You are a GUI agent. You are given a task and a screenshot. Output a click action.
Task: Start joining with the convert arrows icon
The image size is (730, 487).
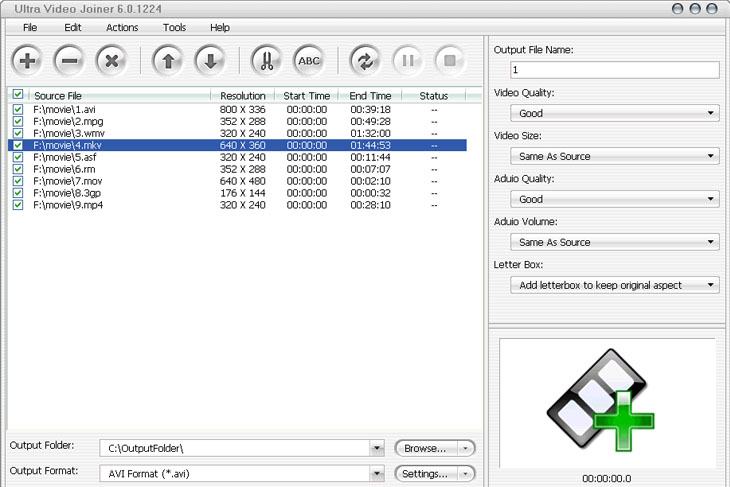pos(365,61)
